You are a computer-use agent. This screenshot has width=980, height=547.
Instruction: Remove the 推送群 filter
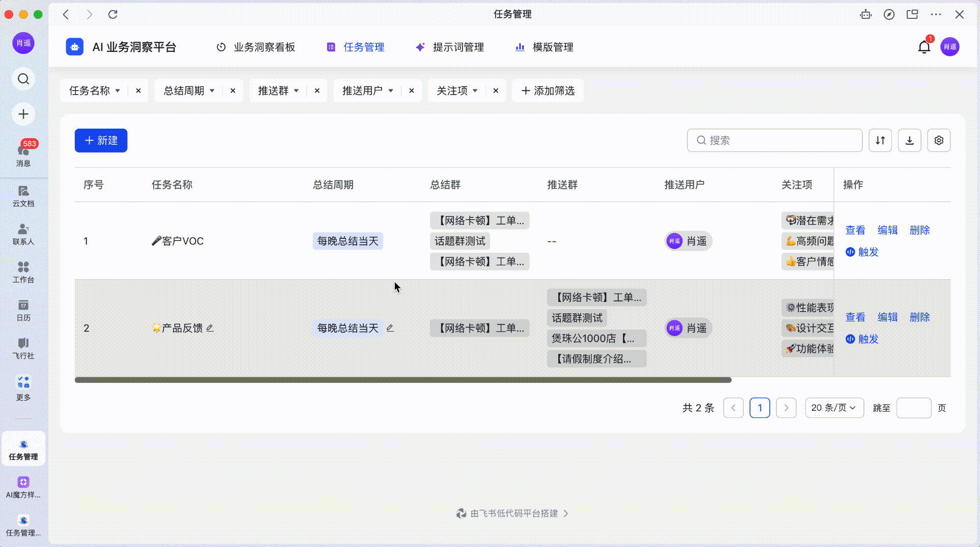[x=317, y=90]
